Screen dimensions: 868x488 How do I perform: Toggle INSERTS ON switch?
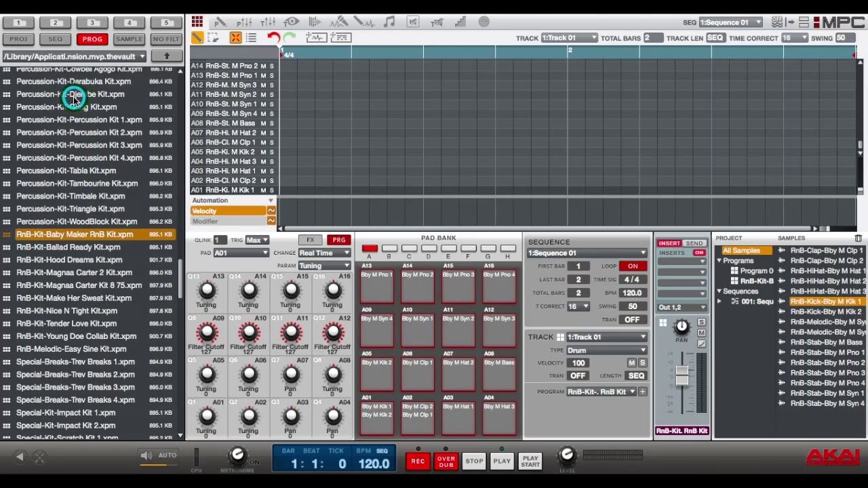click(699, 253)
